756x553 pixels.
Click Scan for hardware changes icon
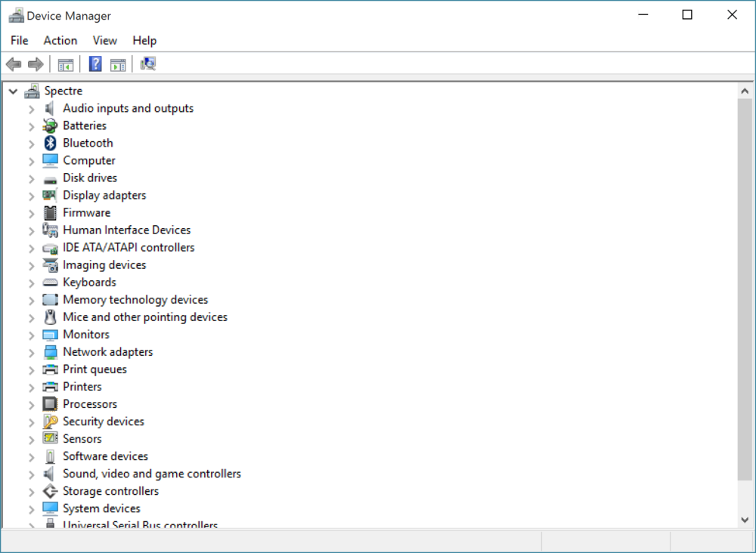coord(148,63)
